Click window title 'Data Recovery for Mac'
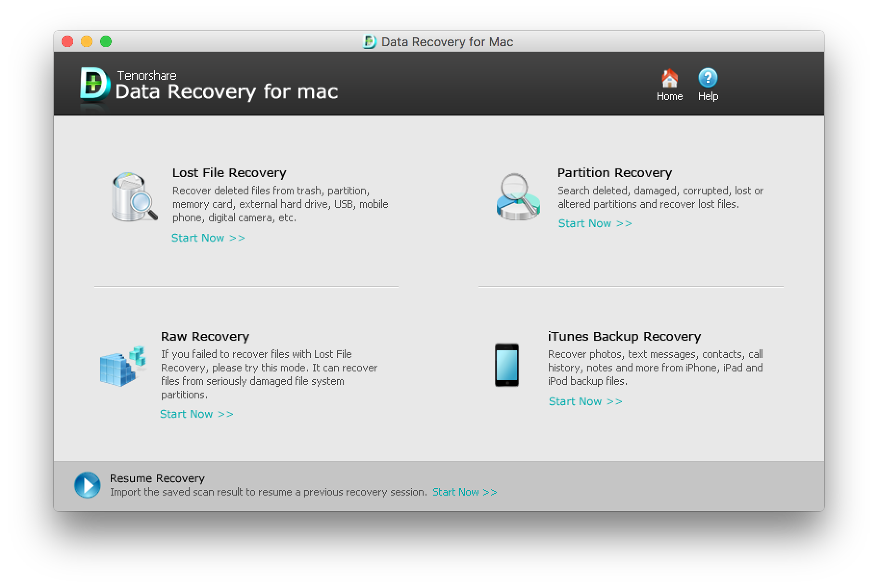This screenshot has width=878, height=588. click(447, 42)
